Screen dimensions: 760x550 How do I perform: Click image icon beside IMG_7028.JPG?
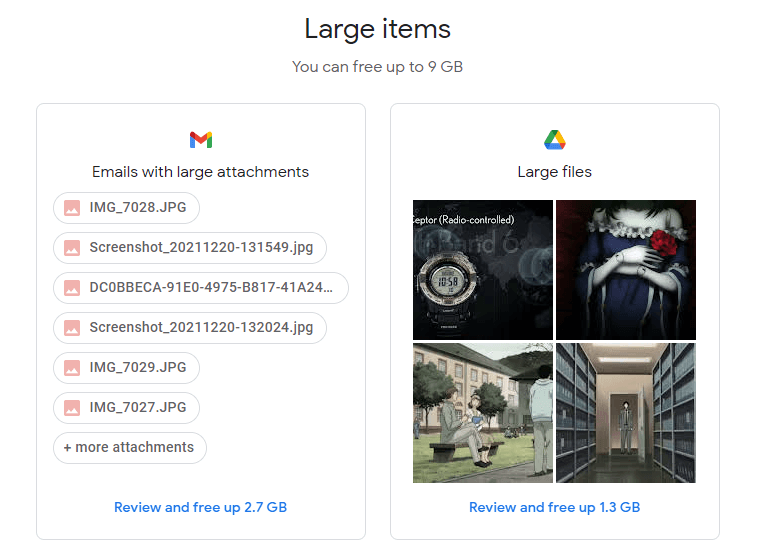(72, 208)
